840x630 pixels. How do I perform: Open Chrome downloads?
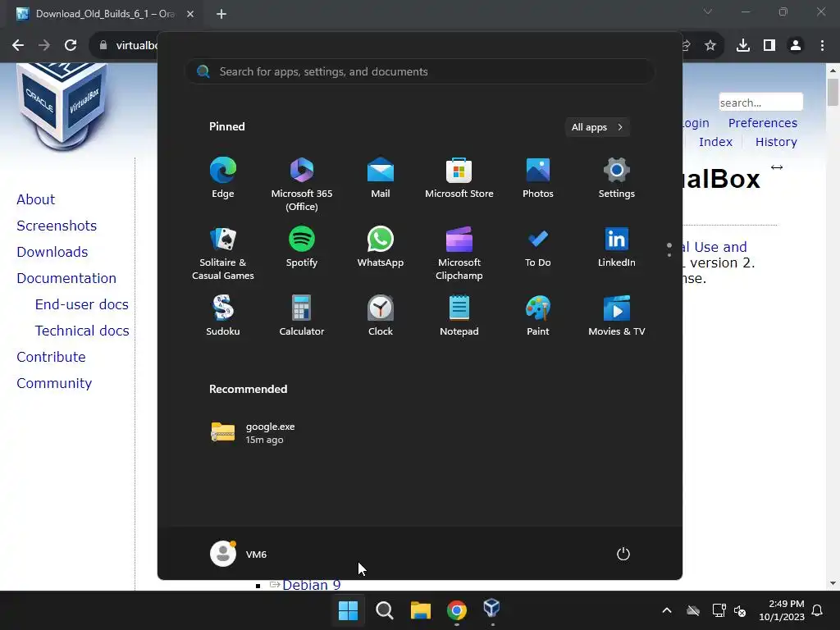point(743,46)
